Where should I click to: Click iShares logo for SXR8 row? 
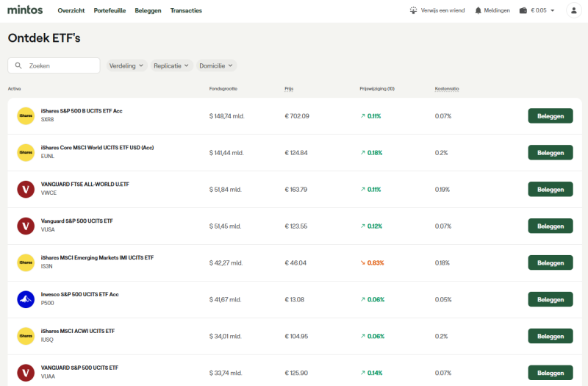[x=26, y=116]
